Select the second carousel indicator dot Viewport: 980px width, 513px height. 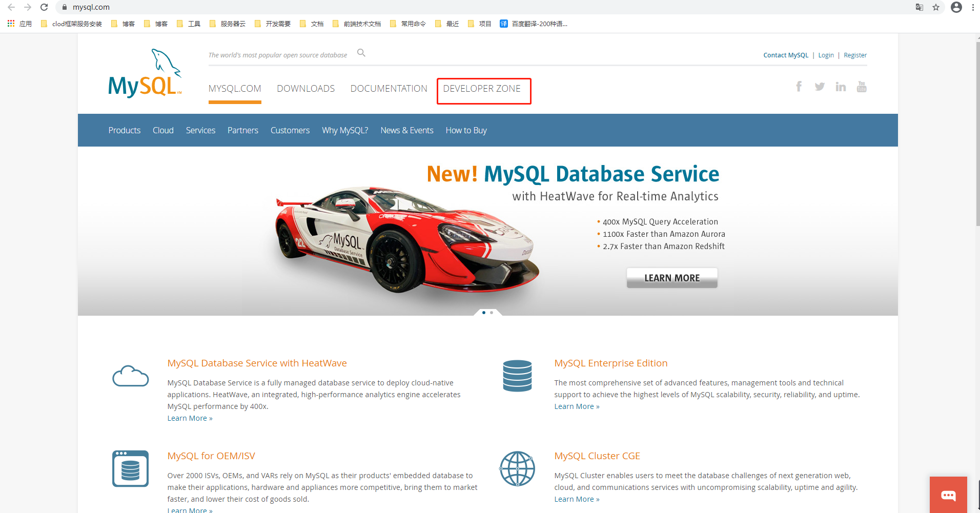pos(491,312)
